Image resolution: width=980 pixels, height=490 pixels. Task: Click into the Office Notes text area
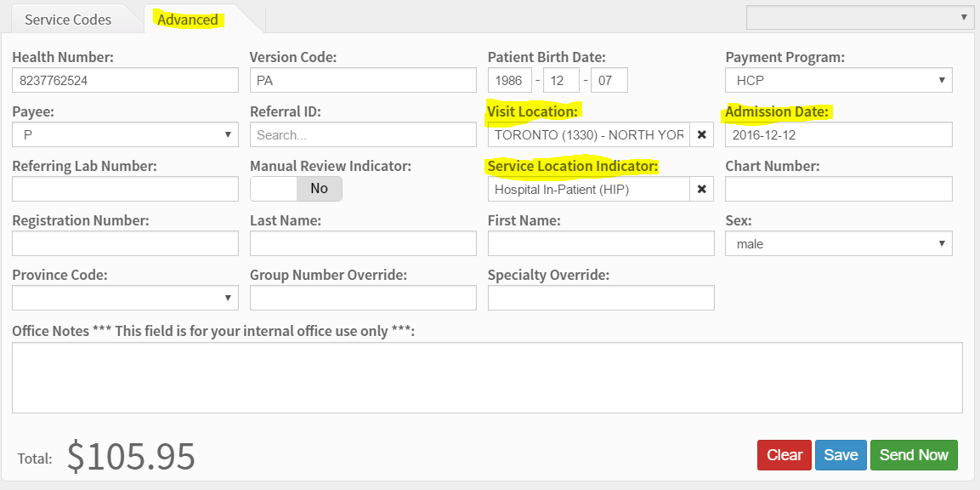[x=487, y=377]
